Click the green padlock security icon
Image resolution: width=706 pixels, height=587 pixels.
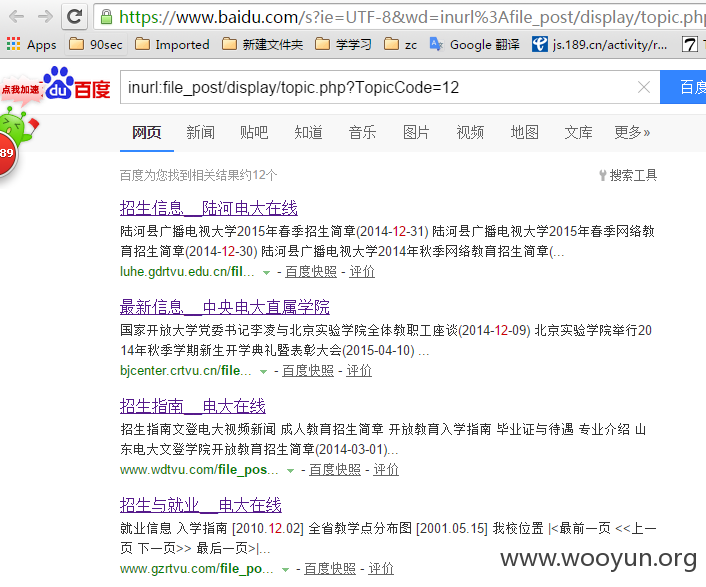point(106,17)
